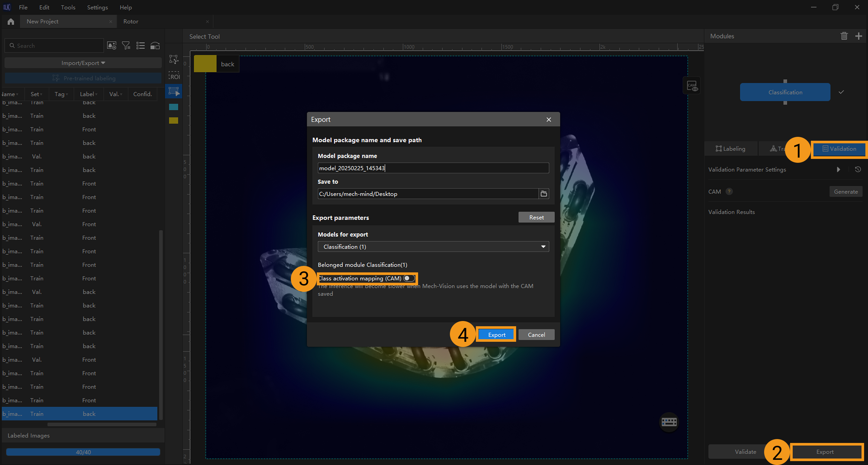Screen dimensions: 868x465
Task: Click the list view icon
Action: pos(141,45)
